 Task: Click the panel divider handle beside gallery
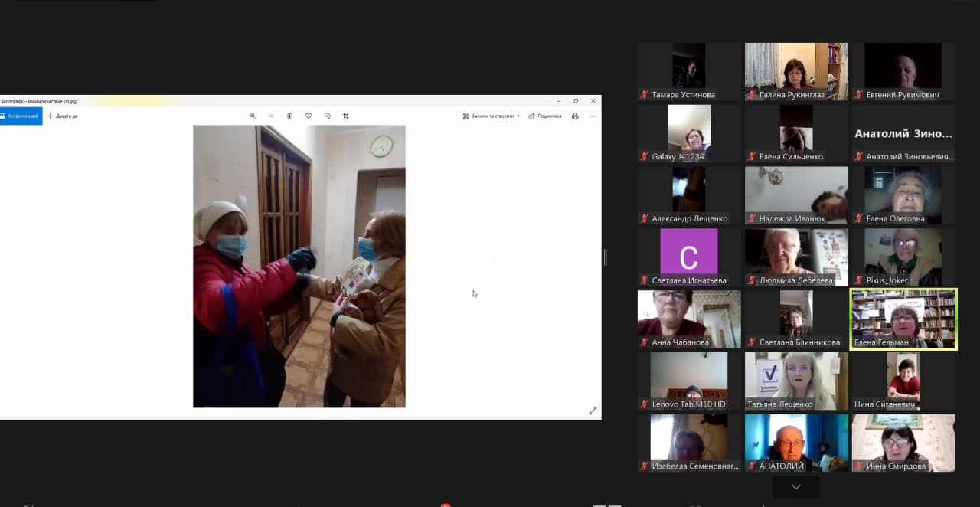(x=605, y=257)
